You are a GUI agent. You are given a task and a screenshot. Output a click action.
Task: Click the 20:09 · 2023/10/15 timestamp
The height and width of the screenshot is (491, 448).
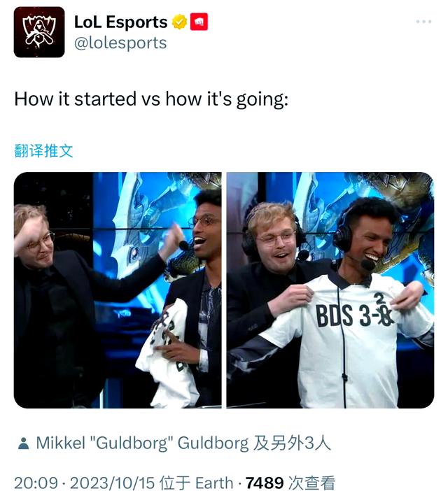click(x=85, y=483)
